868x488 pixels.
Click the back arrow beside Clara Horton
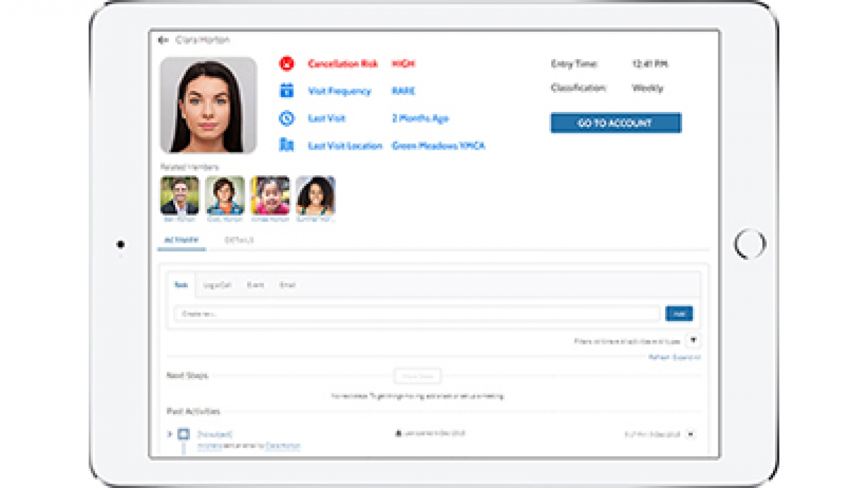162,40
